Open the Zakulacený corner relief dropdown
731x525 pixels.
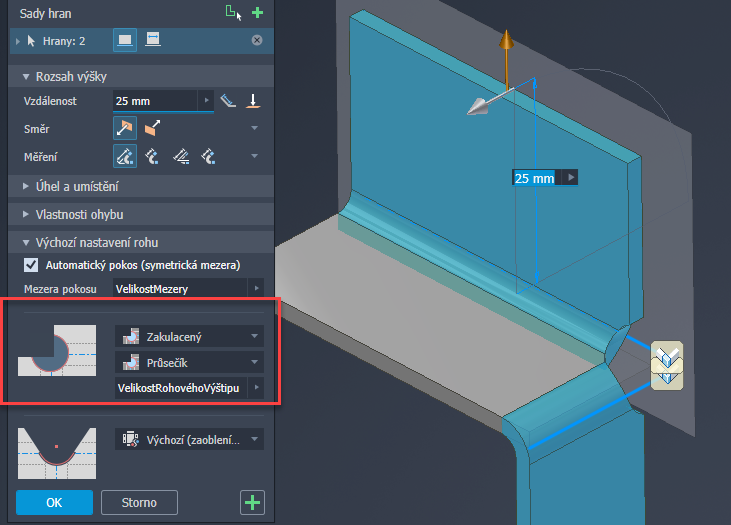point(189,336)
